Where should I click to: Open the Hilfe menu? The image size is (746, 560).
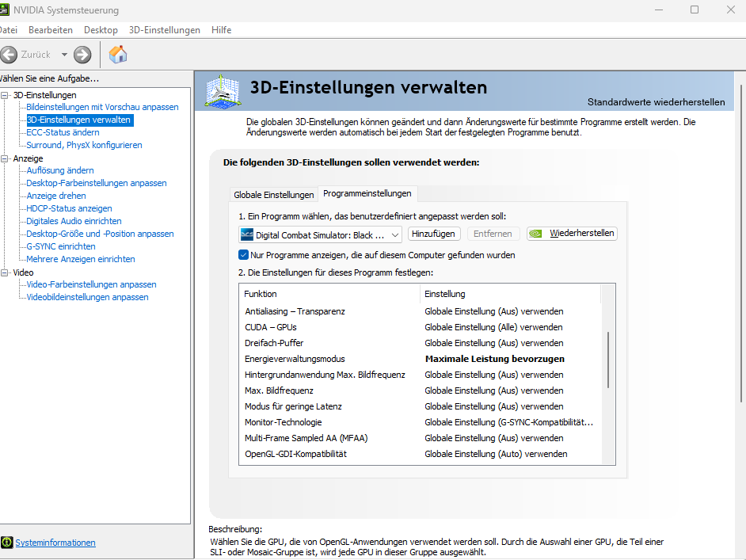(x=221, y=30)
